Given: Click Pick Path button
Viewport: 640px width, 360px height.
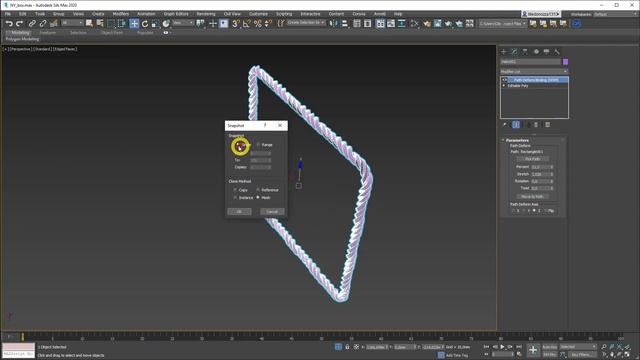Looking at the screenshot, I should click(533, 159).
